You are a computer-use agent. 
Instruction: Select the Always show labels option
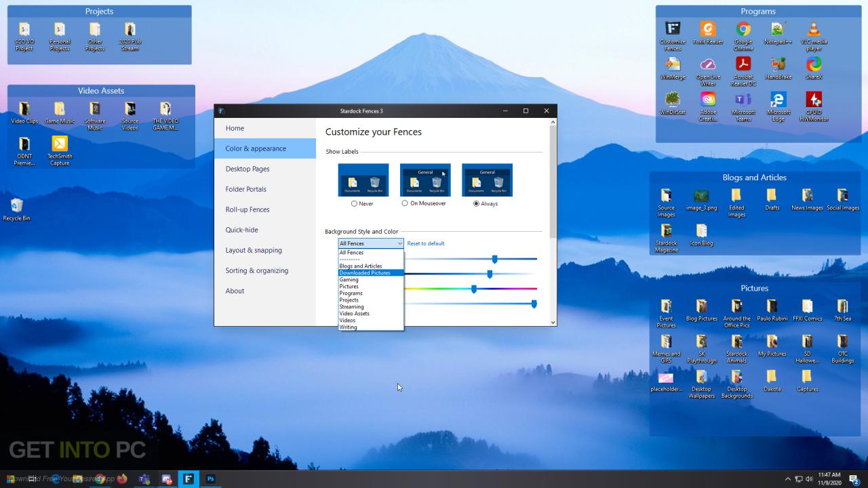click(486, 203)
